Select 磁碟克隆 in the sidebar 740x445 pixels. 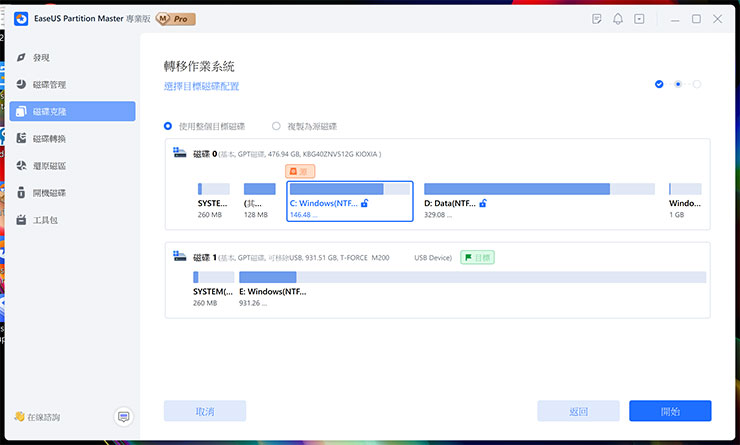(72, 111)
